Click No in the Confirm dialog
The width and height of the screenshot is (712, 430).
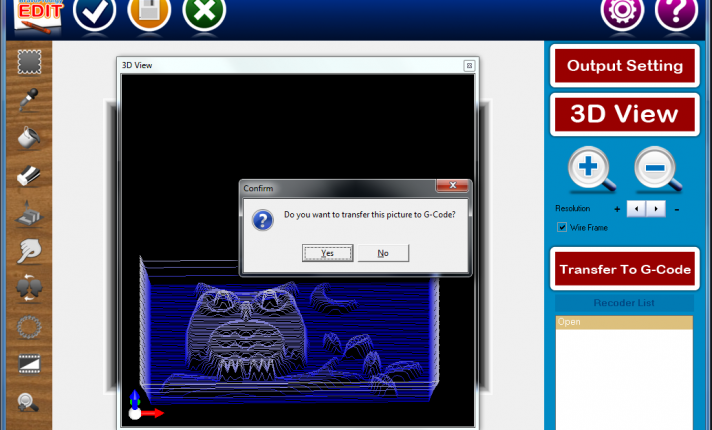[x=383, y=253]
